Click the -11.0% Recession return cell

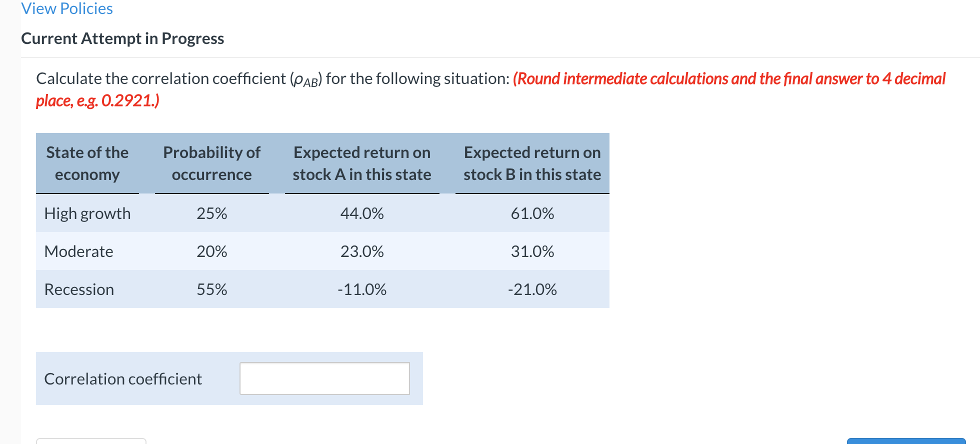[x=361, y=289]
